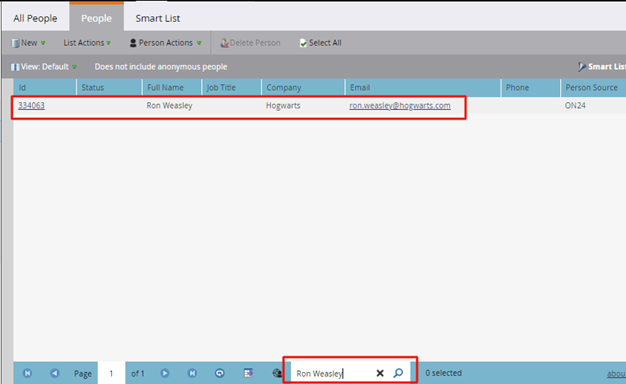Viewport: 626px width, 384px height.
Task: Sort by the Status column header
Action: (x=109, y=87)
